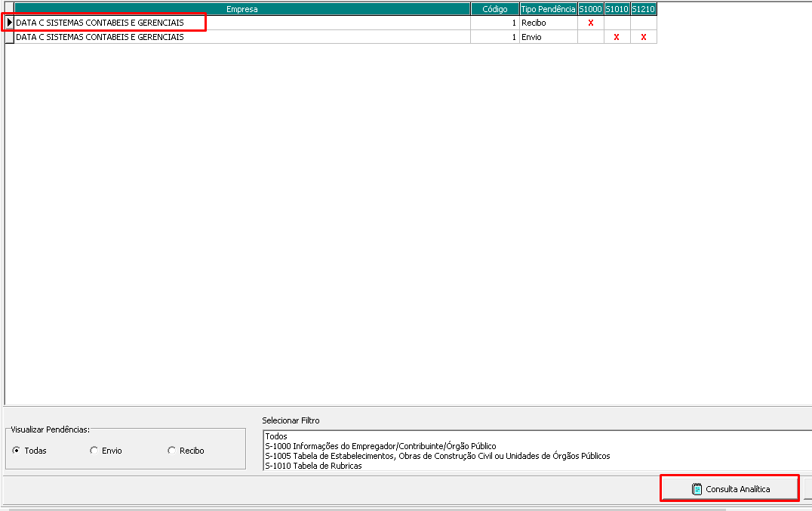Choose S-1010 Tabela de Rubricas filter
This screenshot has width=812, height=511.
(313, 466)
